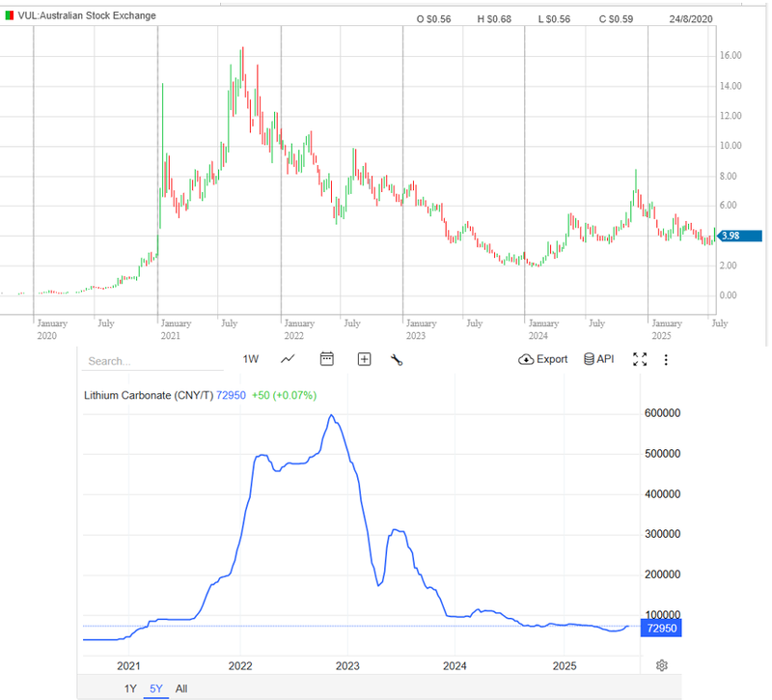The image size is (772, 700).
Task: Select the 5Y time range tab
Action: (x=156, y=688)
